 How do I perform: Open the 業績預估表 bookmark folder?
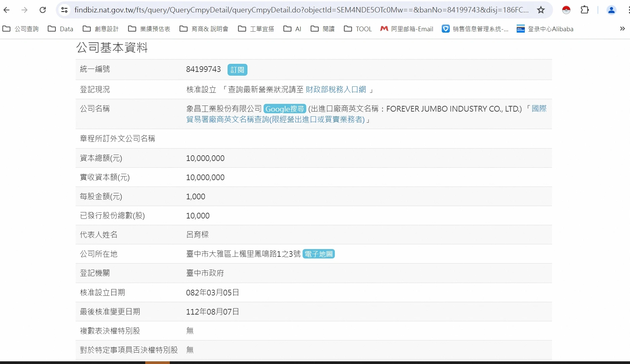(x=149, y=29)
